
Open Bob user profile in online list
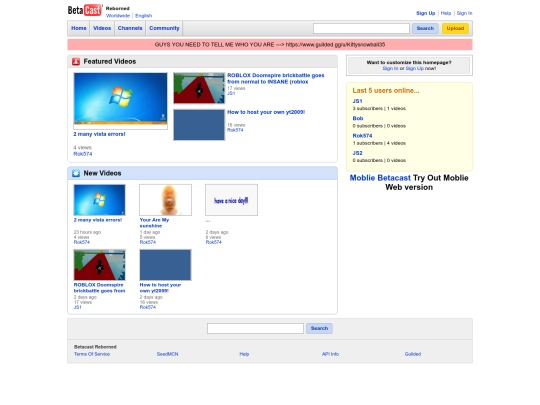[x=358, y=118]
